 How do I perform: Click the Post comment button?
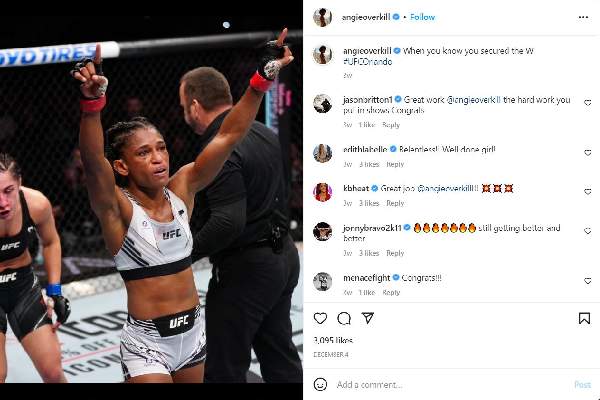tap(582, 385)
